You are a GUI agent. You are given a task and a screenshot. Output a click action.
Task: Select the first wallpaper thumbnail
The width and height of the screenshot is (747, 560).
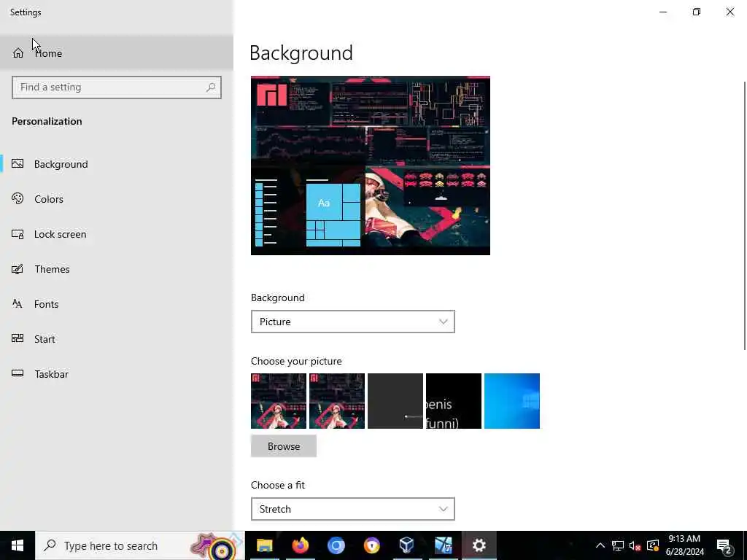(279, 401)
